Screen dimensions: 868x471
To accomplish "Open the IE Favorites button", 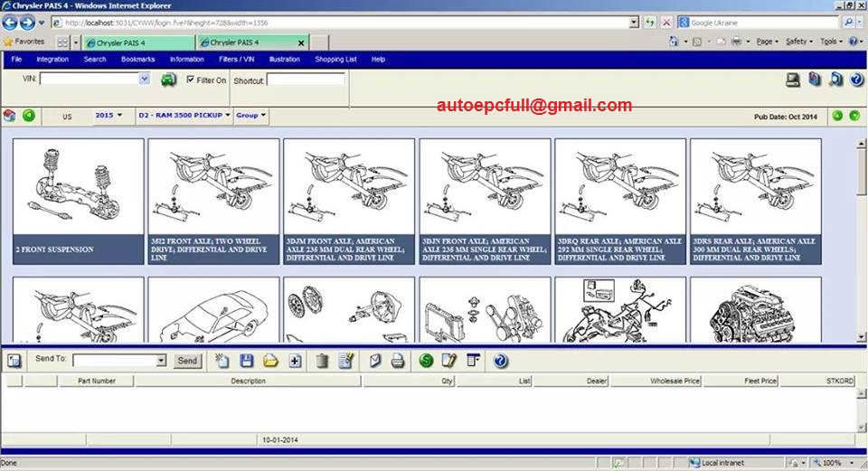I will [24, 42].
